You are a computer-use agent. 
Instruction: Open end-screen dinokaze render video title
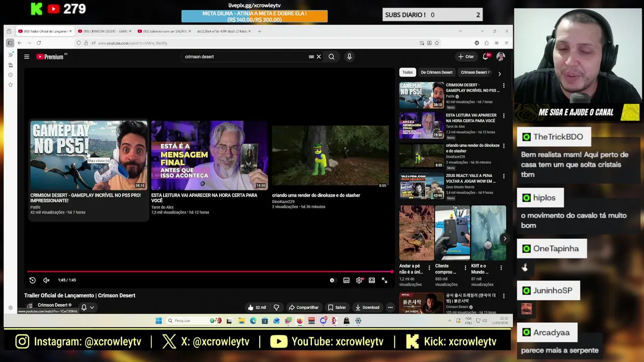point(316,195)
